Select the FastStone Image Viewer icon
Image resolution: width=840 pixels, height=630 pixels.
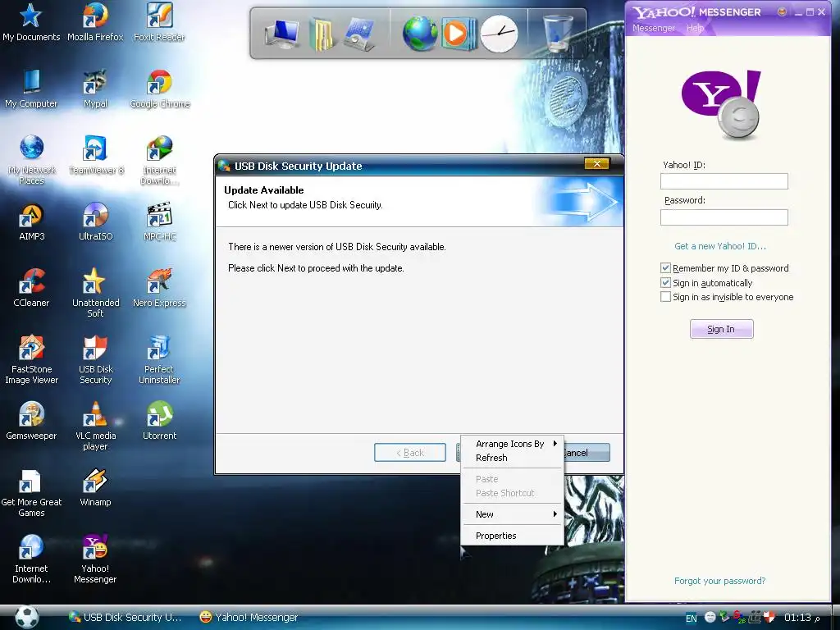pyautogui.click(x=32, y=359)
